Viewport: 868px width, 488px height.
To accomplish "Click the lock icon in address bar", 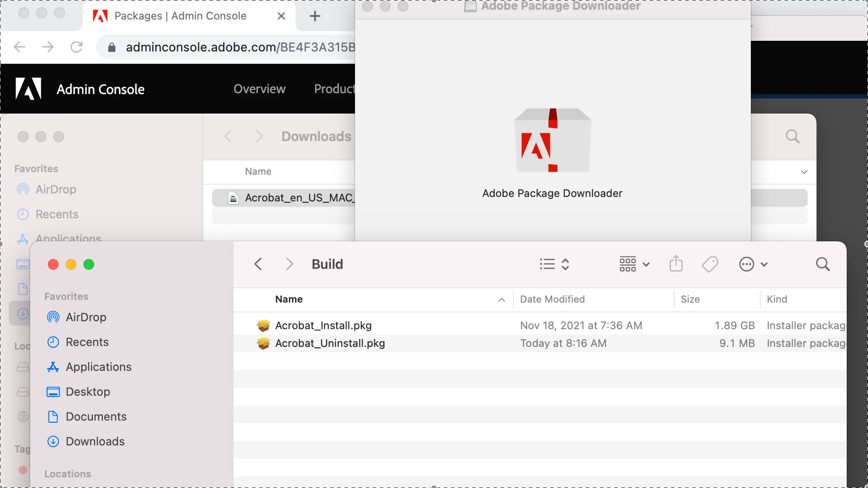I will (112, 47).
